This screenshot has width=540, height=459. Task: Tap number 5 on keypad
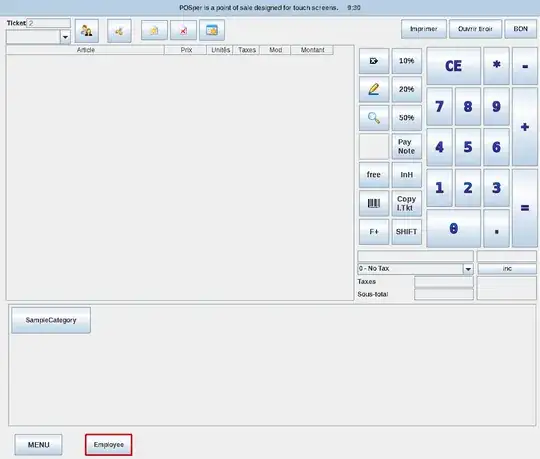point(468,147)
